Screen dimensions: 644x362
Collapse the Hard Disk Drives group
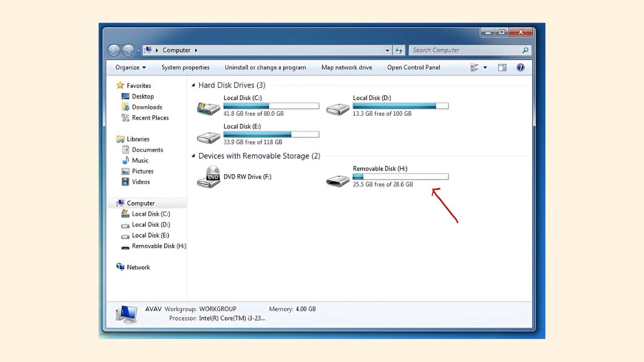(194, 85)
